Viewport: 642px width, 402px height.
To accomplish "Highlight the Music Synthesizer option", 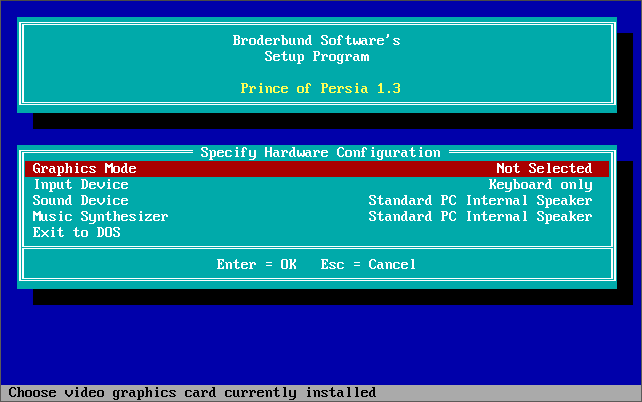I will coord(100,217).
